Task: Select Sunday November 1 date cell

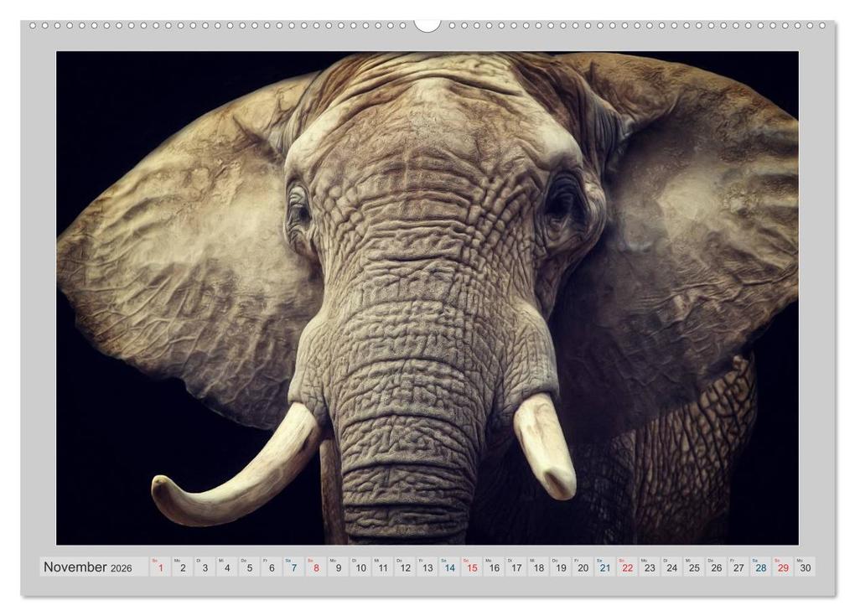Action: (160, 567)
